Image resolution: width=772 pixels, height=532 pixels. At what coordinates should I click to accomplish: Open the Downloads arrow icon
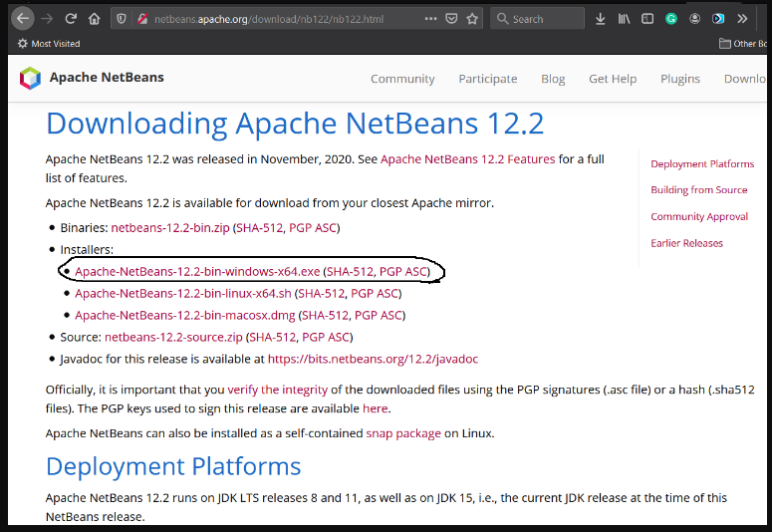coord(601,19)
